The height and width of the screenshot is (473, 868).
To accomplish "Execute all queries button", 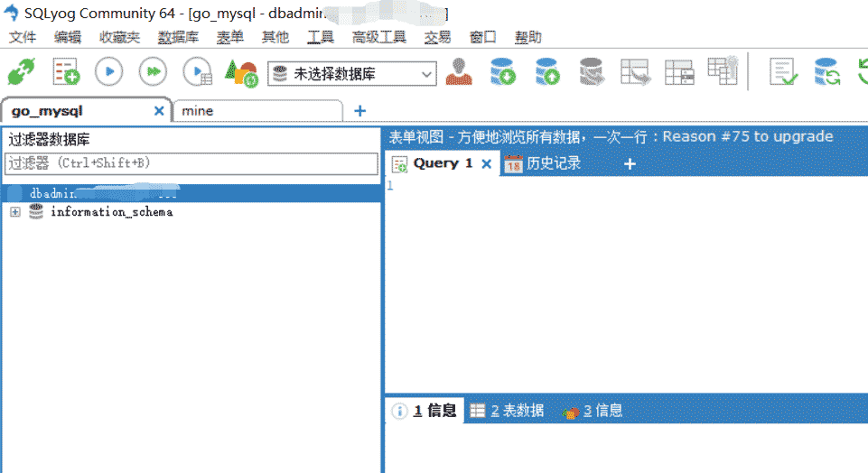I will pyautogui.click(x=154, y=72).
